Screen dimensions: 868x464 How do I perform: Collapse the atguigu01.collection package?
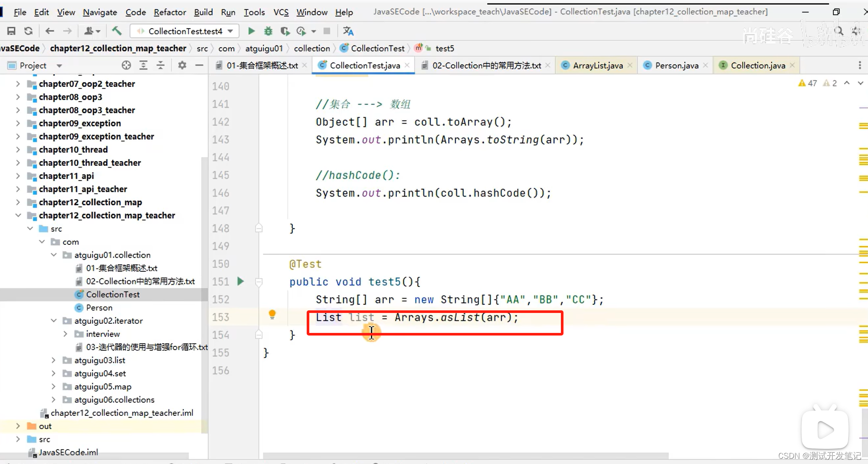point(54,255)
